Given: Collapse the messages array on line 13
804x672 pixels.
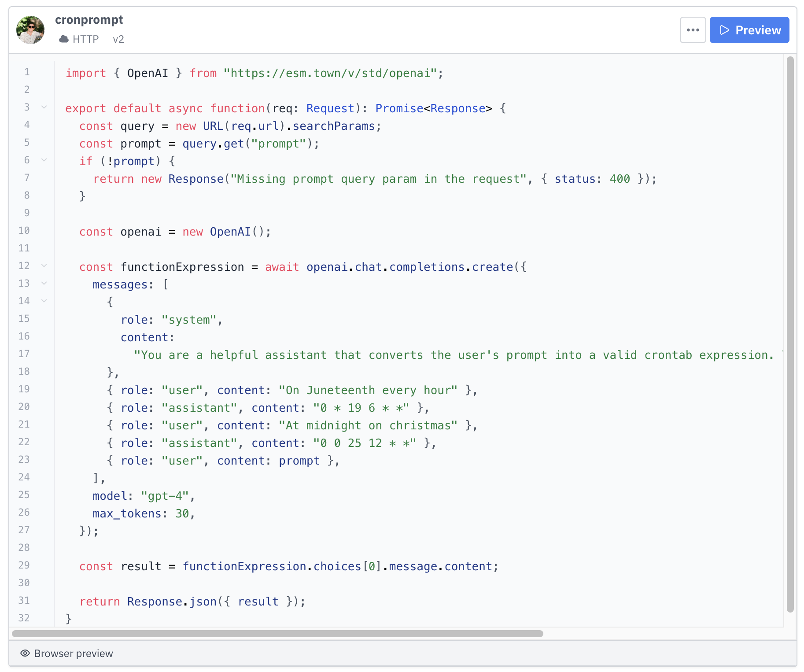Looking at the screenshot, I should pyautogui.click(x=44, y=283).
